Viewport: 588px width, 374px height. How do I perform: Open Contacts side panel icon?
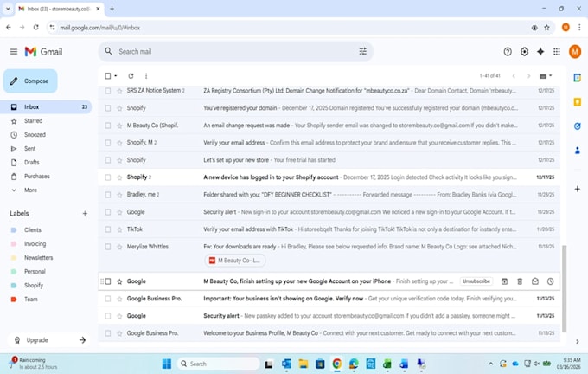pos(578,151)
